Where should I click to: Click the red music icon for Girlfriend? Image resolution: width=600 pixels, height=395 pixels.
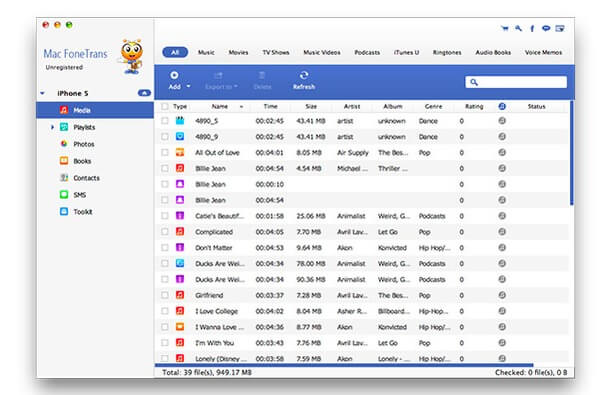(180, 295)
